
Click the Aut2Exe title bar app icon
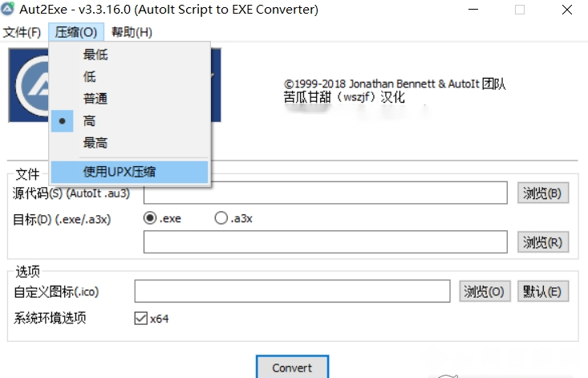point(7,9)
